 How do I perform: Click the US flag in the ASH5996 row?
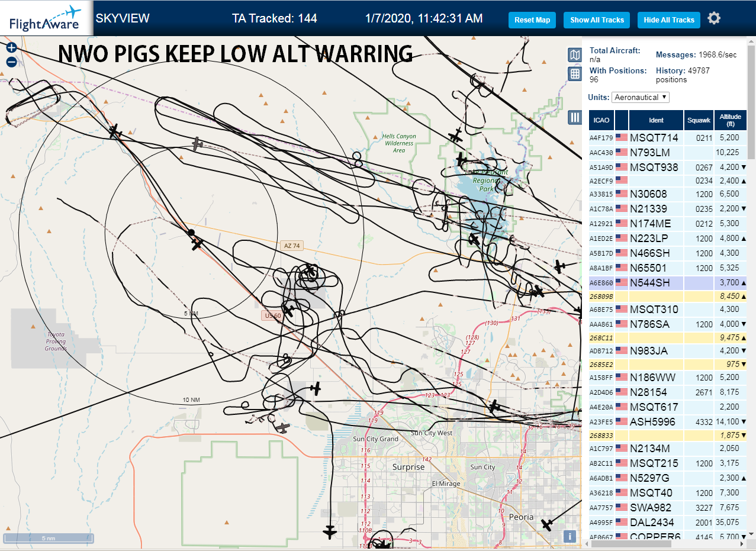(622, 421)
